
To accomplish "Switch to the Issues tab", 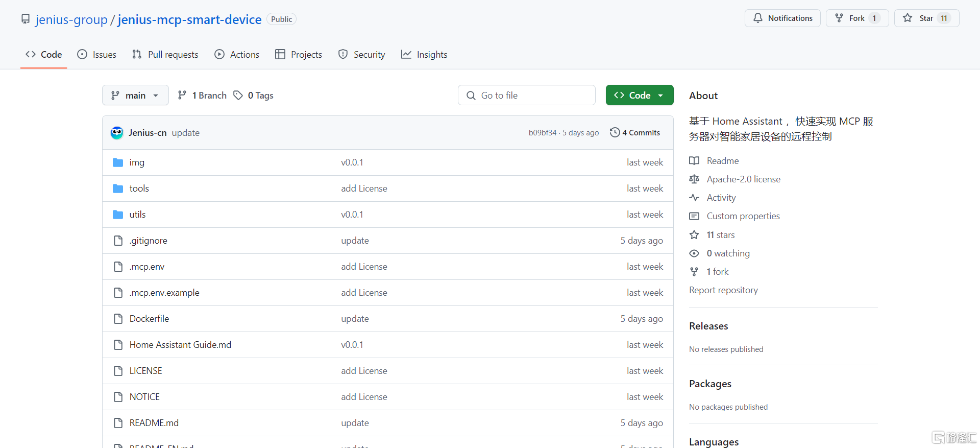I will 96,55.
